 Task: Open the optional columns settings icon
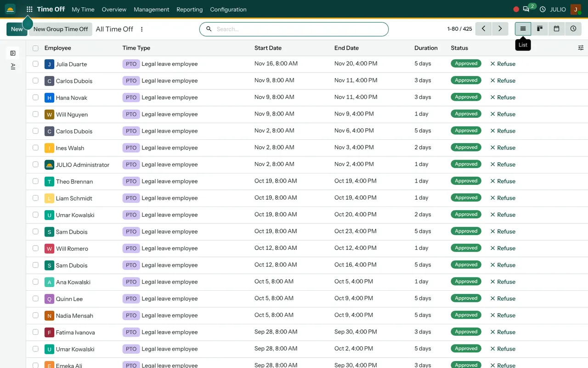581,48
